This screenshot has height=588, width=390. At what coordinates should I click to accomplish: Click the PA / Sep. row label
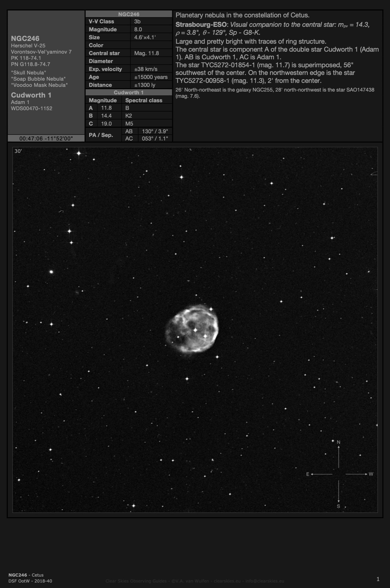click(x=101, y=135)
